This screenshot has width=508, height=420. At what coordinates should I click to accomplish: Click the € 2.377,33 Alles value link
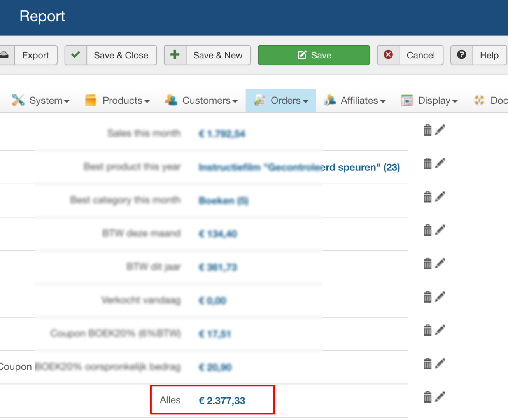(222, 401)
